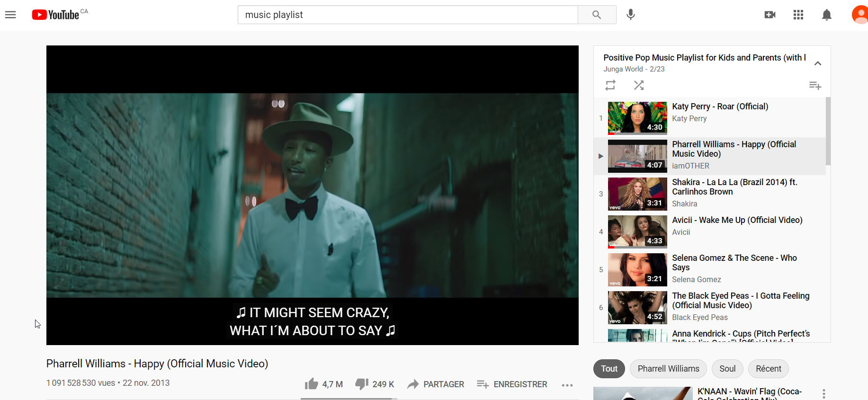Image resolution: width=868 pixels, height=400 pixels.
Task: Play Shakira - La La La thumbnail
Action: coord(637,194)
